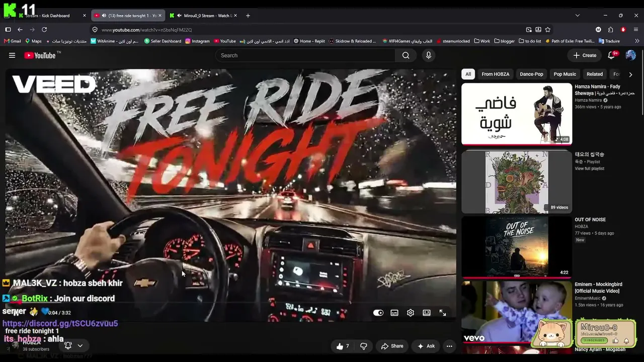Toggle the autoplay switch
The height and width of the screenshot is (362, 644).
[x=378, y=313]
